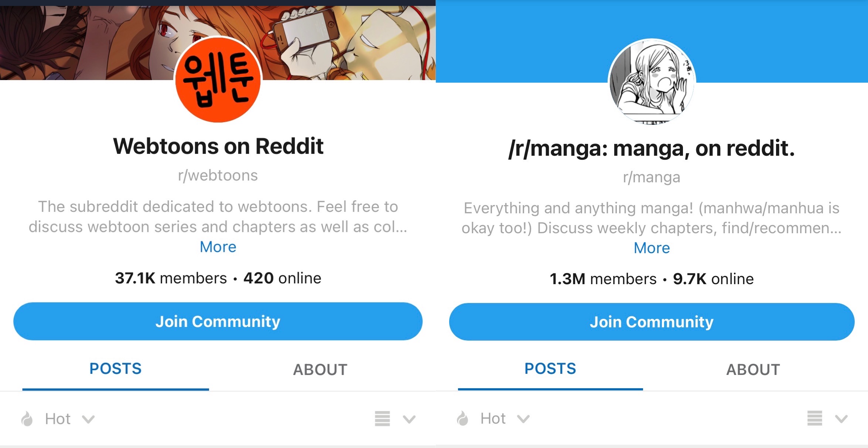Image resolution: width=868 pixels, height=448 pixels.
Task: Click the flame Hot icon under r/manga
Action: tap(462, 418)
